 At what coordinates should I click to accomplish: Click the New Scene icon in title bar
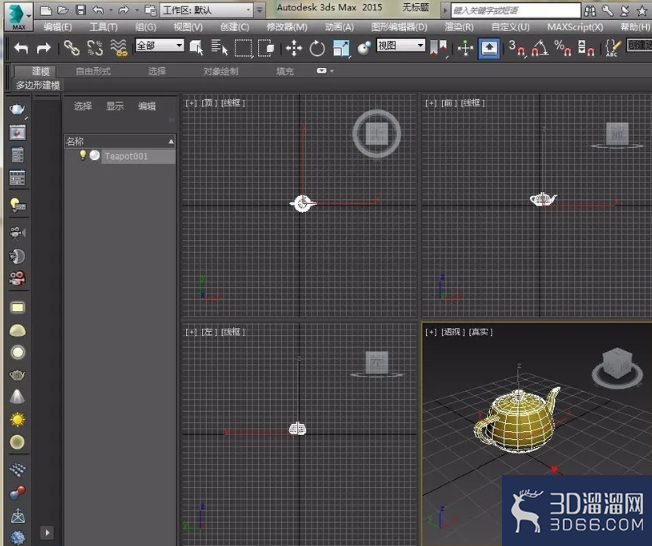pyautogui.click(x=46, y=10)
